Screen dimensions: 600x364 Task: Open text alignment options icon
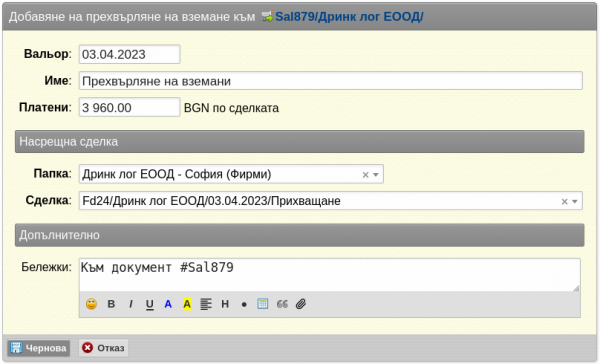tap(206, 304)
